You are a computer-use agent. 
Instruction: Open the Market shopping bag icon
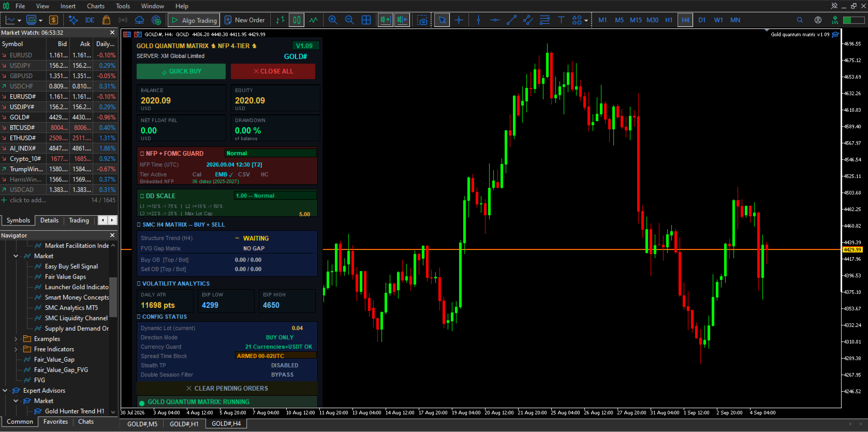coord(106,20)
